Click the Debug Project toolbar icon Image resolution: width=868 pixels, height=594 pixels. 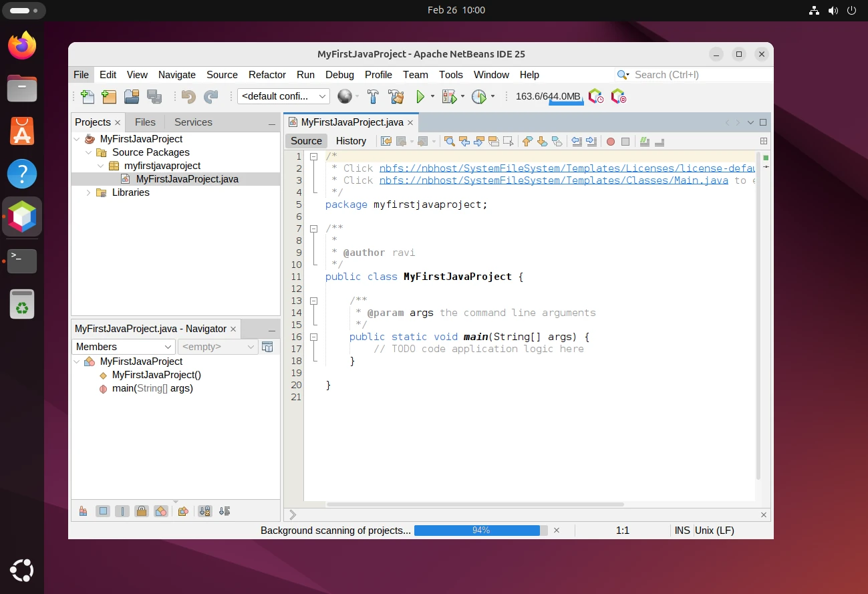coord(449,97)
